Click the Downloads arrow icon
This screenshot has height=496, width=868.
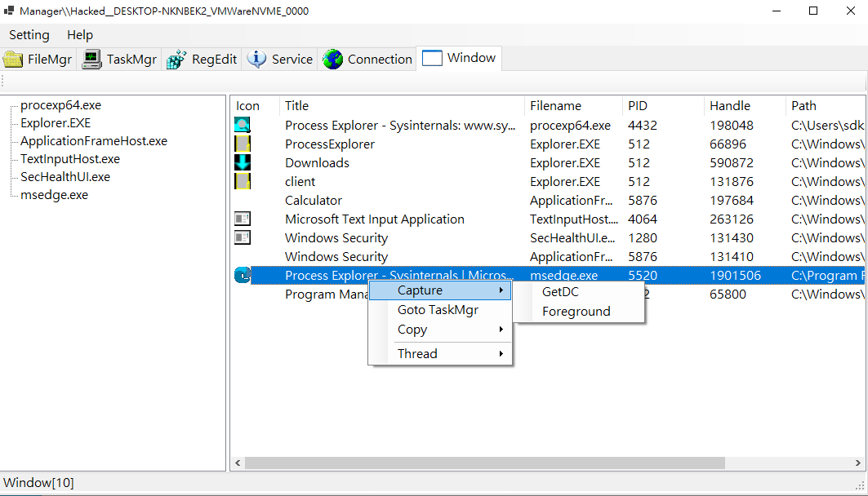tap(243, 162)
